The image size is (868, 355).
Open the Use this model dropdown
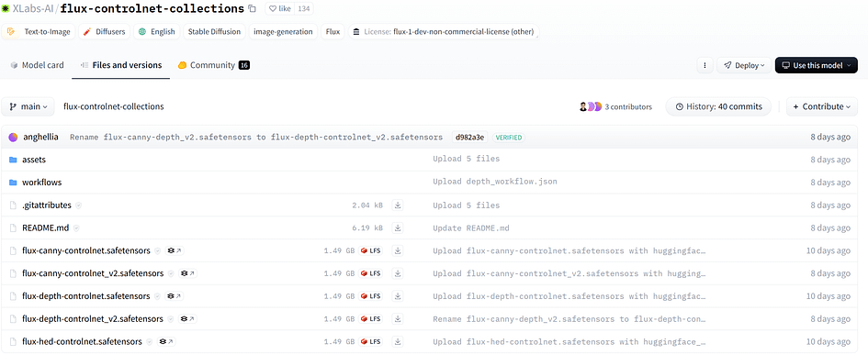coord(816,65)
